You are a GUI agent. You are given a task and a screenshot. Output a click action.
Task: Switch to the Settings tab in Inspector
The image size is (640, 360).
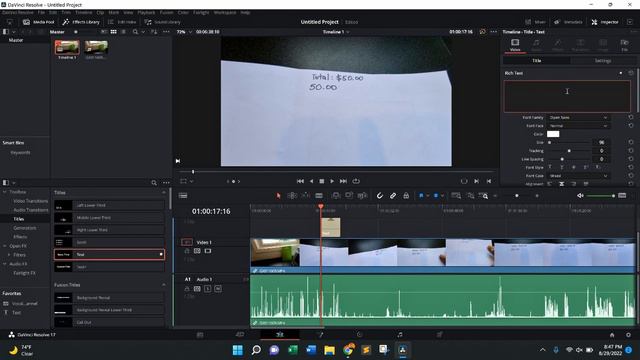click(602, 61)
